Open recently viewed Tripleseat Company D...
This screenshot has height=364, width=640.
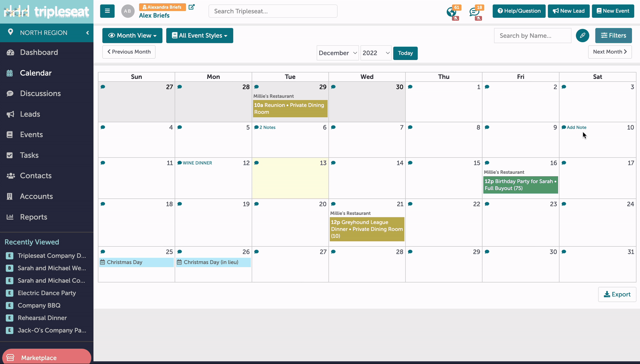(51, 255)
